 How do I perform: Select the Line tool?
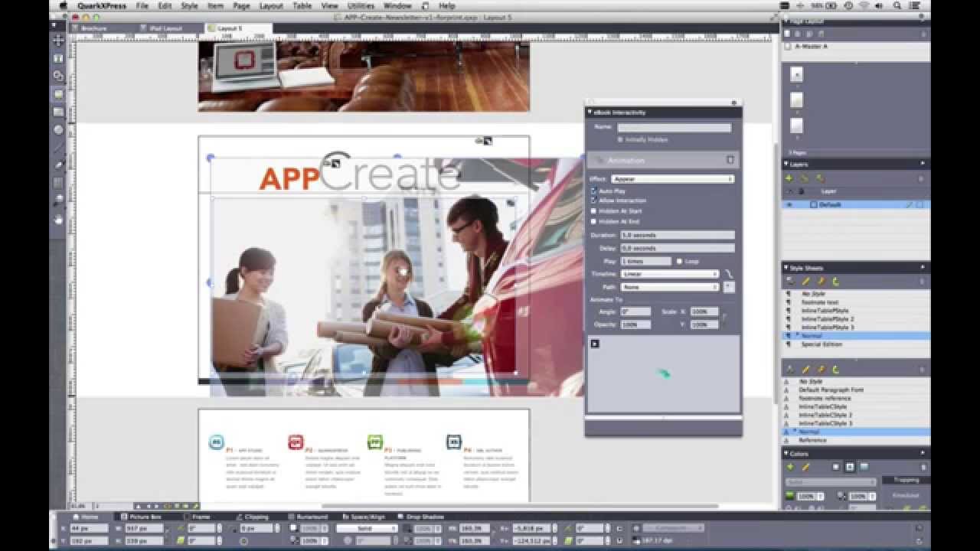pos(58,147)
